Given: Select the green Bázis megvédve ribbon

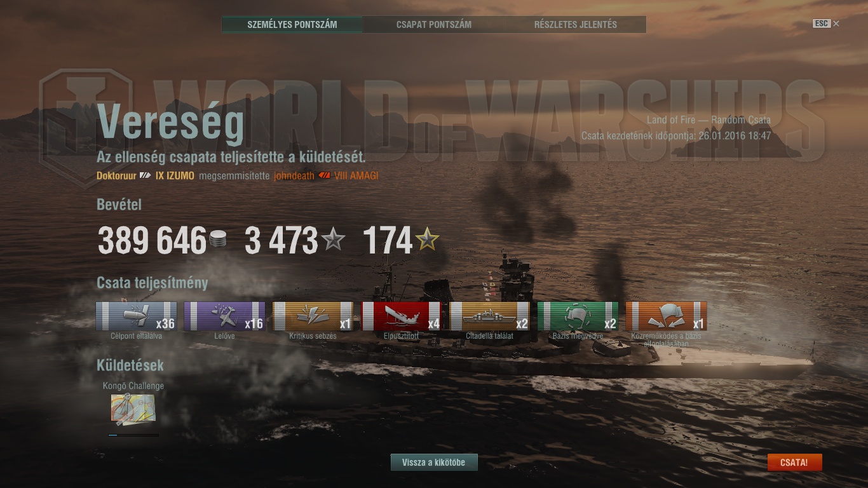Looking at the screenshot, I should [x=578, y=316].
